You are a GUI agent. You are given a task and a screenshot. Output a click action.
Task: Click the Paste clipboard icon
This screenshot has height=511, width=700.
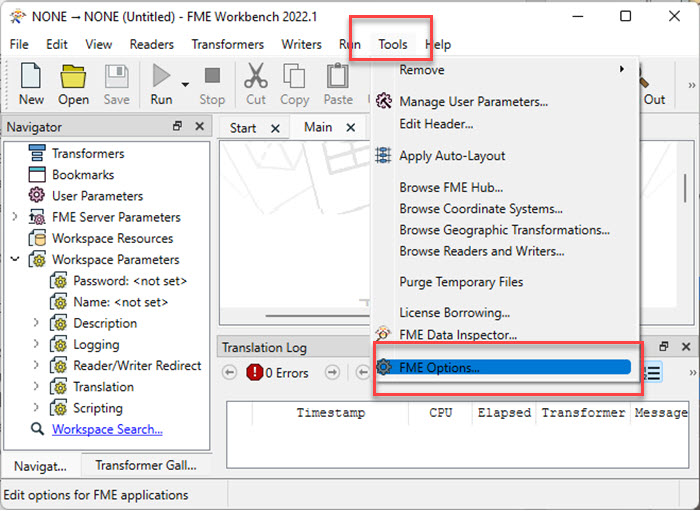338,76
